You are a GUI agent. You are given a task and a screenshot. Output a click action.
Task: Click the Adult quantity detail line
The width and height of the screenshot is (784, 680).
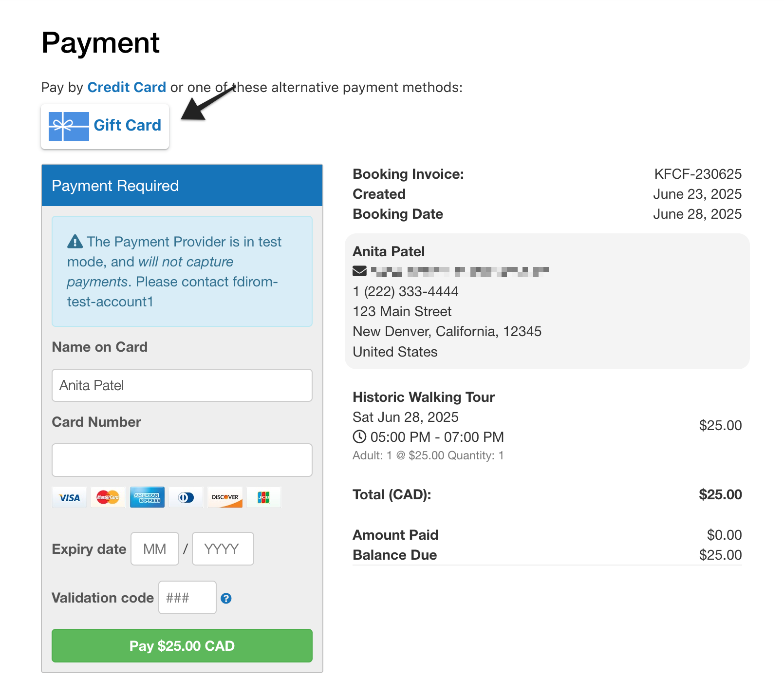(428, 455)
